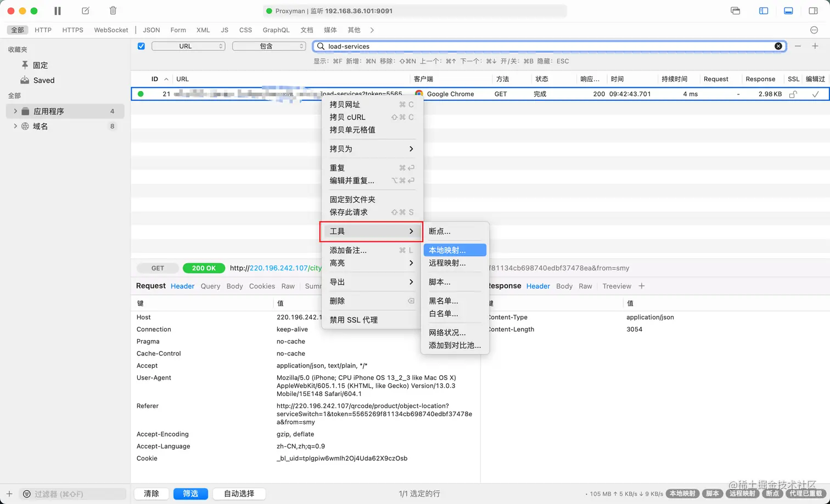830x504 pixels.
Task: Show more filter types with the chevron
Action: [x=372, y=30]
